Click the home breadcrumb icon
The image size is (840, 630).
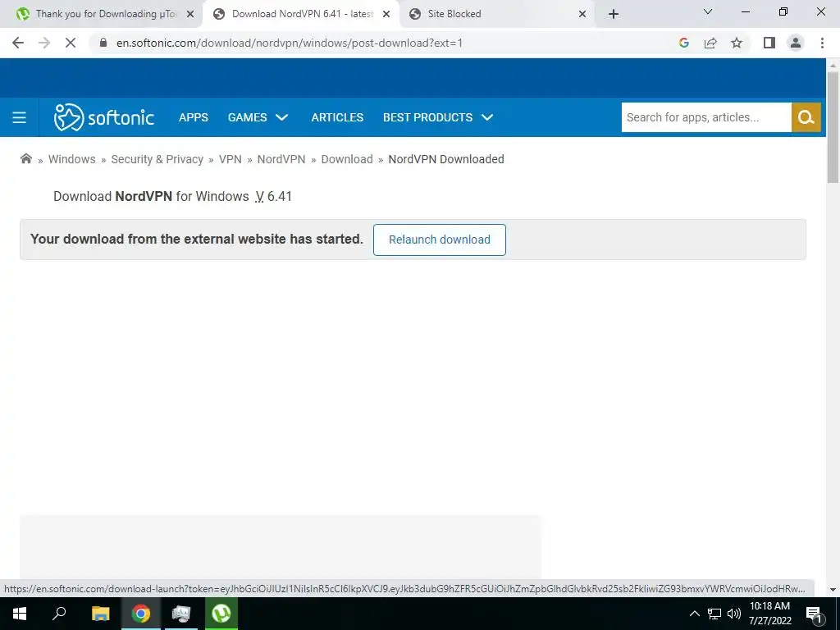[x=25, y=158]
